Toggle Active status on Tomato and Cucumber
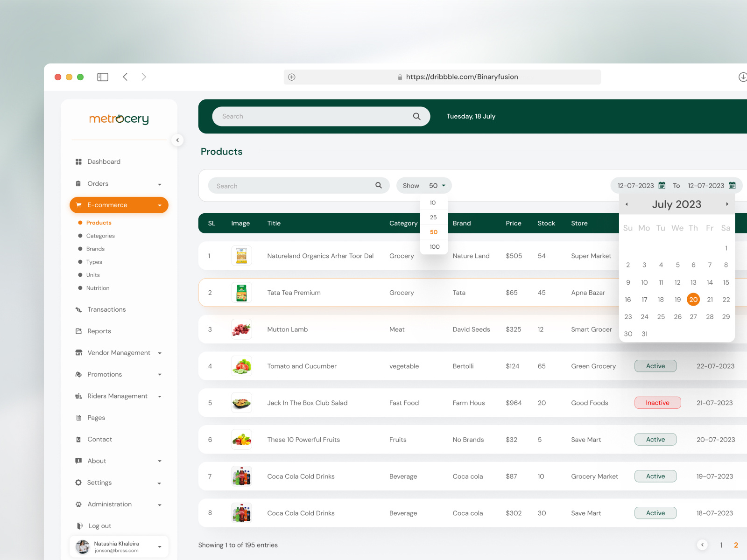 tap(655, 366)
